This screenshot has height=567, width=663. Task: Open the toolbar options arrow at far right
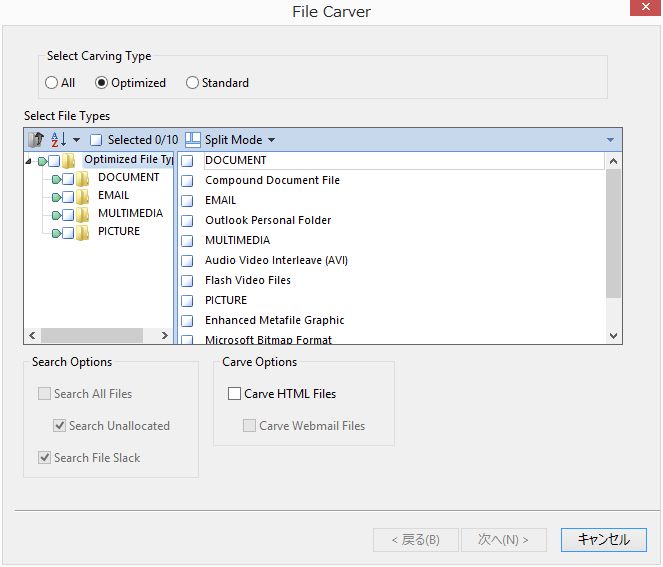click(610, 140)
